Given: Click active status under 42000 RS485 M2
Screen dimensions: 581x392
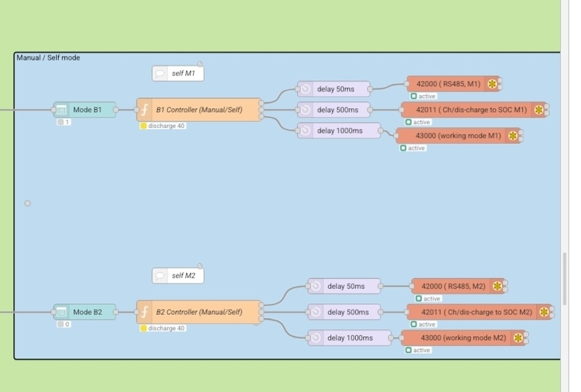Looking at the screenshot, I should [428, 298].
